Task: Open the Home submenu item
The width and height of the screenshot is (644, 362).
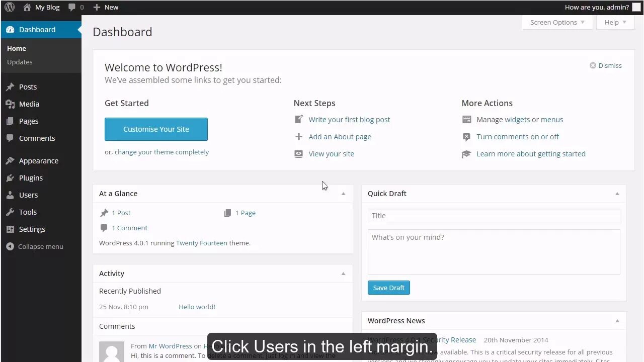Action: point(17,48)
